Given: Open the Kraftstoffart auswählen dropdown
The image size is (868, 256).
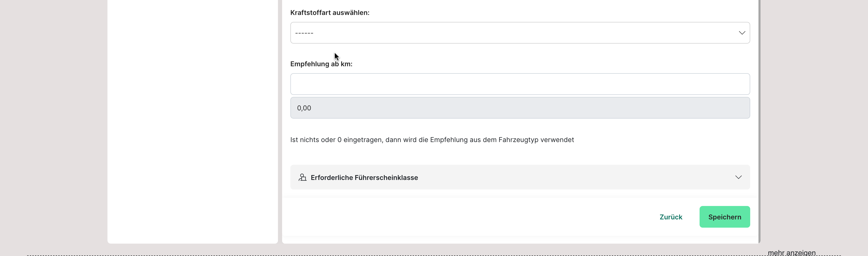Looking at the screenshot, I should [520, 33].
